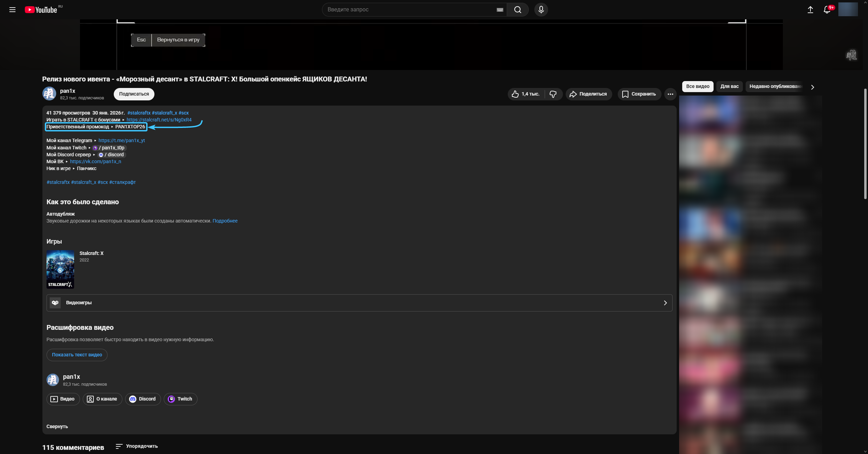Dislike the video with thumbs down
This screenshot has height=454, width=868.
click(x=553, y=94)
